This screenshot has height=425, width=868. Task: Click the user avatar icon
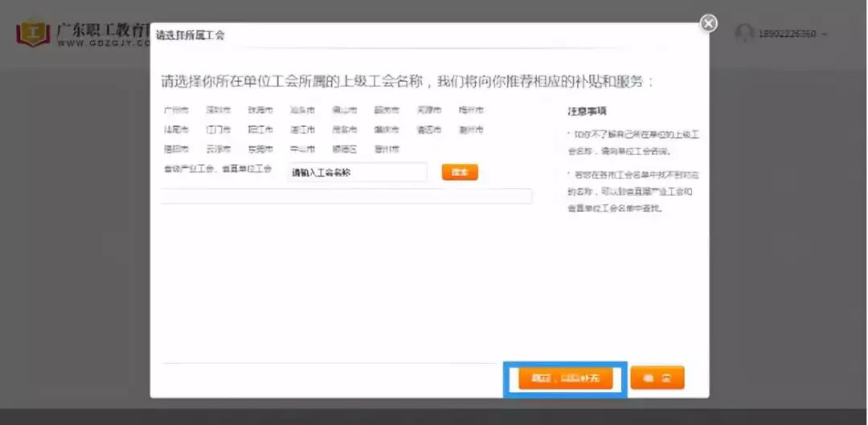tap(745, 34)
